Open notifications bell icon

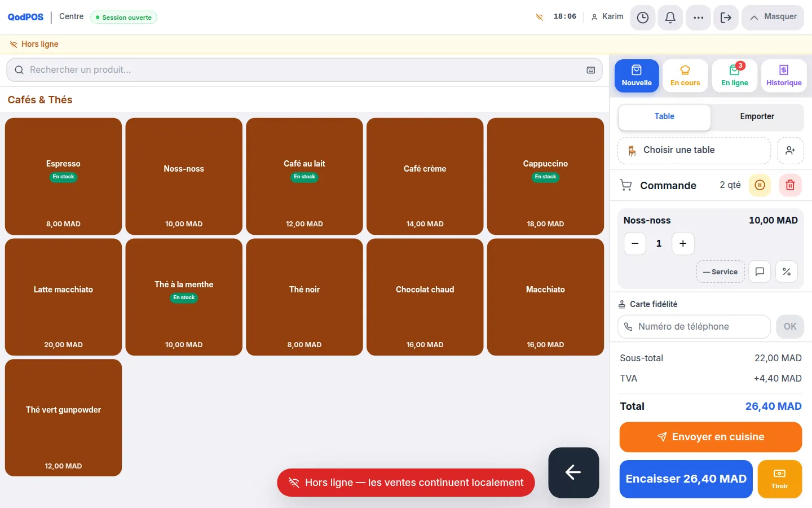pos(670,17)
